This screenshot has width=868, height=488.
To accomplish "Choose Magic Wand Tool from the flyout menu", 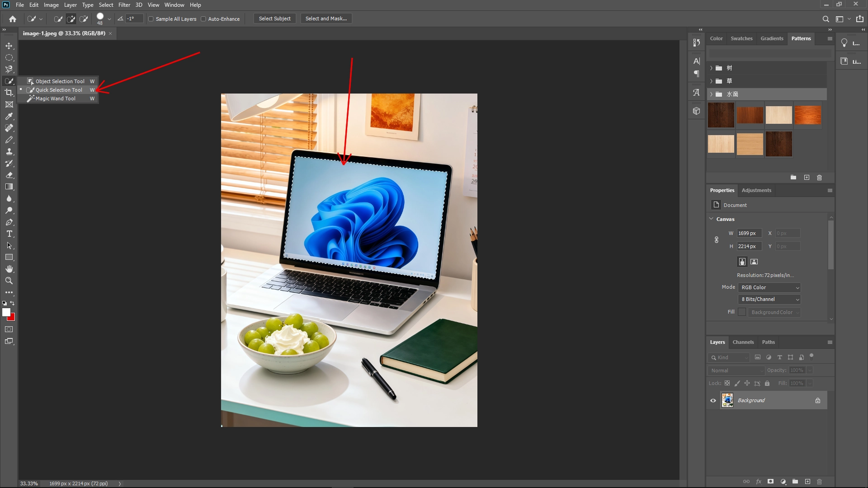I will (x=55, y=99).
